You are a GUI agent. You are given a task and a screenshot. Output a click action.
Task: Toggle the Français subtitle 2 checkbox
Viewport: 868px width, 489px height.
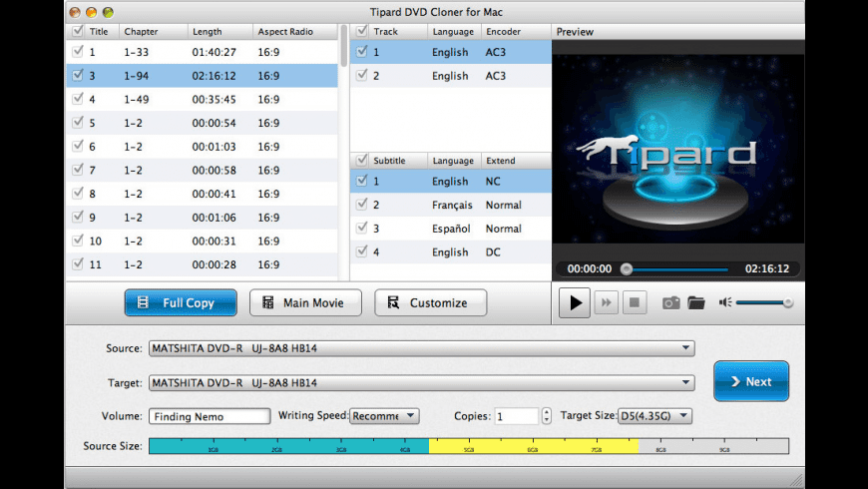[x=362, y=206]
